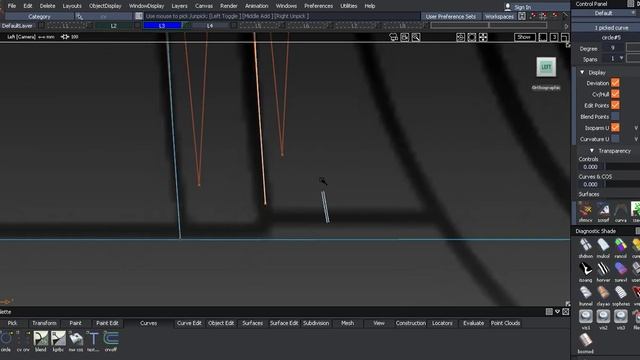Select the L2 layer button
Image resolution: width=640 pixels, height=360 pixels.
pyautogui.click(x=113, y=26)
